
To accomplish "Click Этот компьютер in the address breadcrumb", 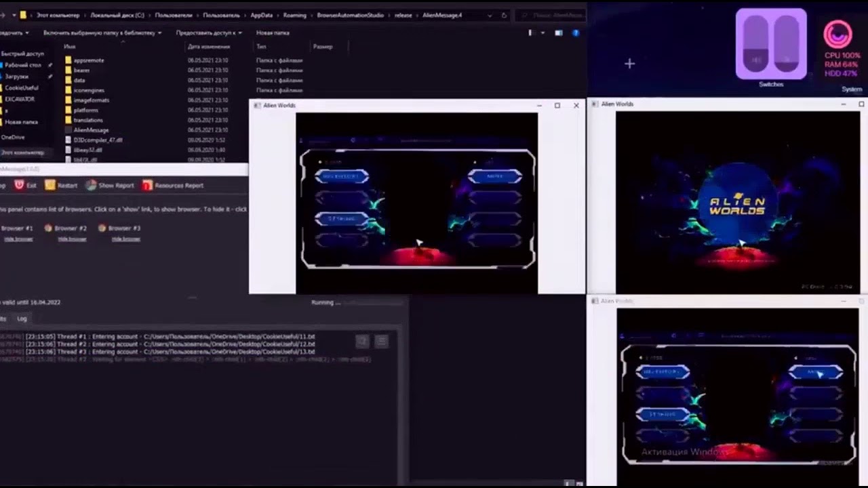I will 56,15.
